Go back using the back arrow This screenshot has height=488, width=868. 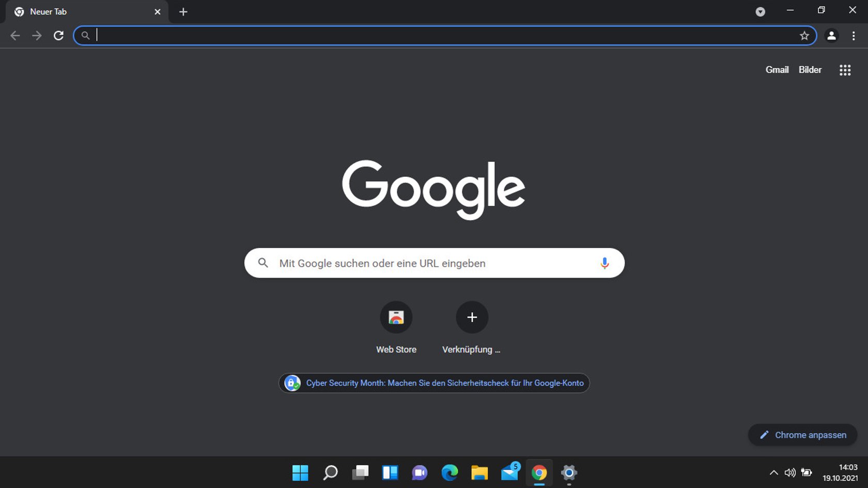click(15, 36)
